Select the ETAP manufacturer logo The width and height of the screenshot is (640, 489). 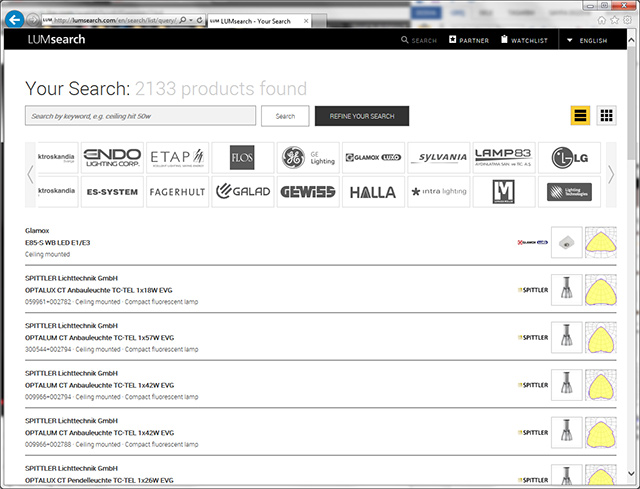(178, 158)
